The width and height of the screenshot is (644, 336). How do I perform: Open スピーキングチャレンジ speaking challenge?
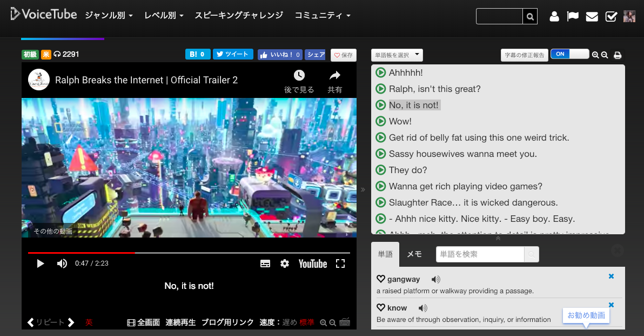click(x=239, y=15)
